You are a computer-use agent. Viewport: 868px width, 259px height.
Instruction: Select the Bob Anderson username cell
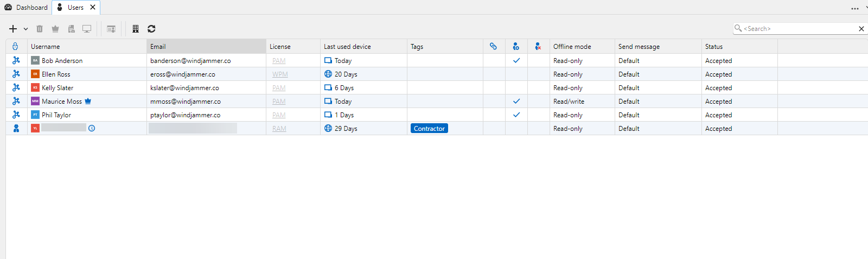[x=87, y=60]
